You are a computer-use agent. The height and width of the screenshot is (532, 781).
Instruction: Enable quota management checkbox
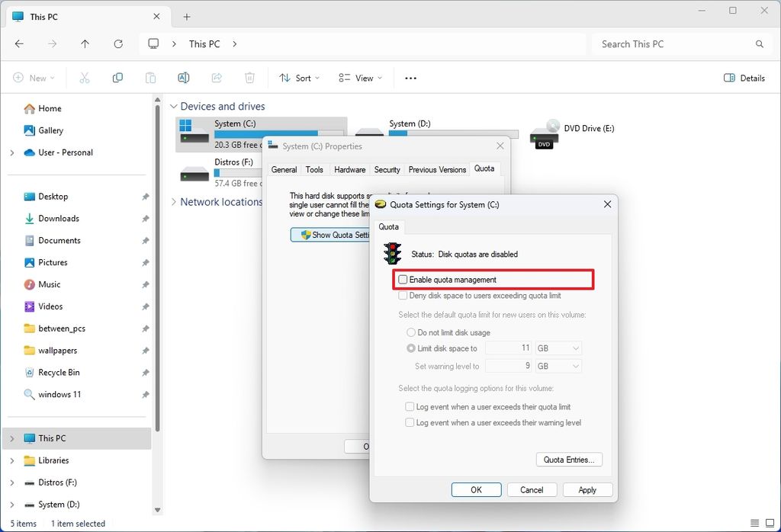403,279
